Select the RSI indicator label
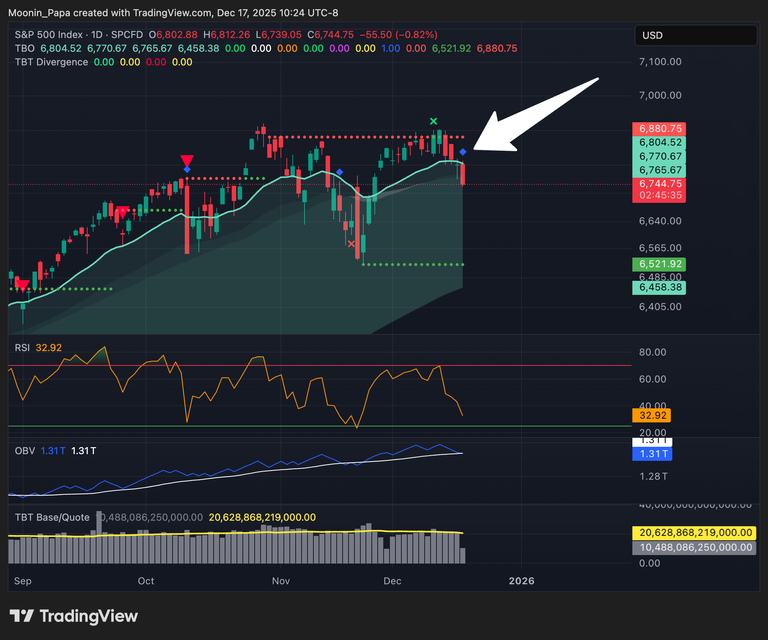 tap(21, 347)
